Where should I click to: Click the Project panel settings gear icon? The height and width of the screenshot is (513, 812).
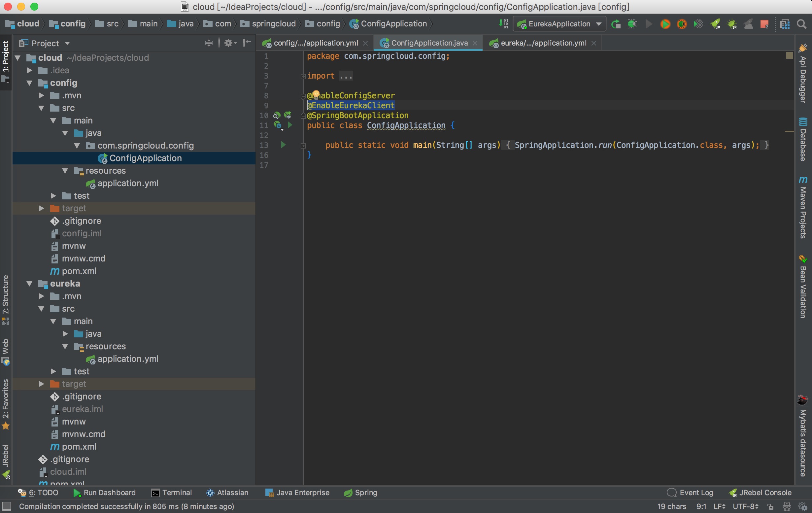[229, 43]
